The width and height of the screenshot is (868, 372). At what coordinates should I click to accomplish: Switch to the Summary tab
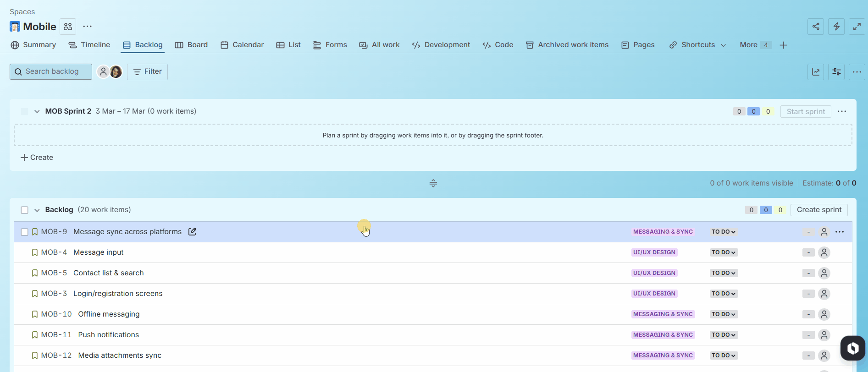33,45
